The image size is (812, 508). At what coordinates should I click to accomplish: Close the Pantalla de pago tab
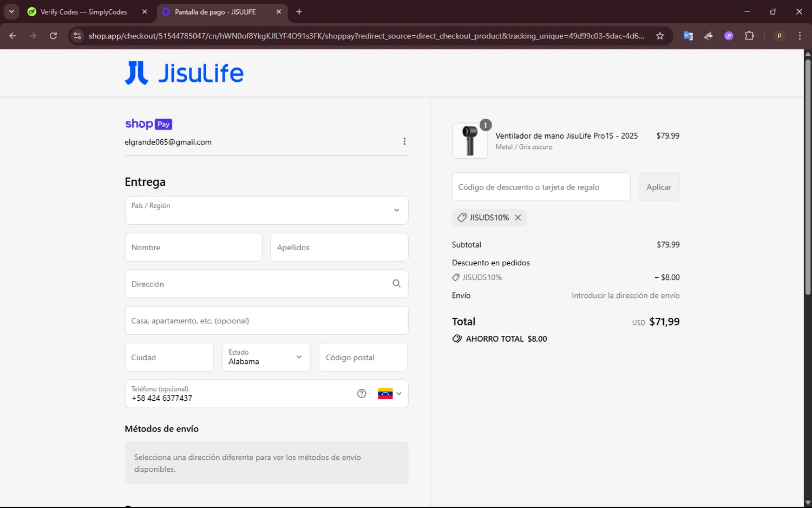tap(279, 11)
